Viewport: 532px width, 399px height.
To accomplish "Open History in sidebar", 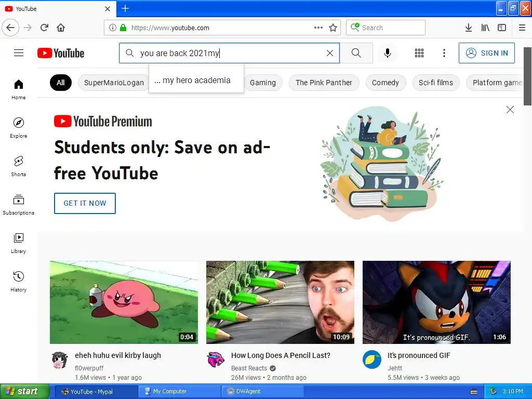I will point(19,282).
